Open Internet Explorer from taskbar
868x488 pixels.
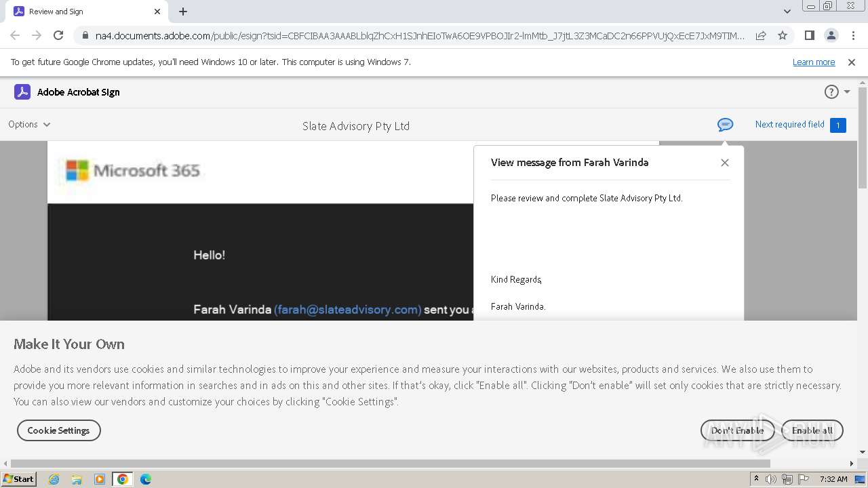[x=54, y=479]
